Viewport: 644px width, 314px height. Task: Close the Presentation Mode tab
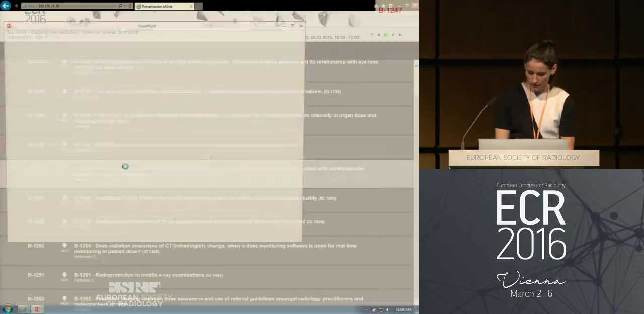(191, 7)
